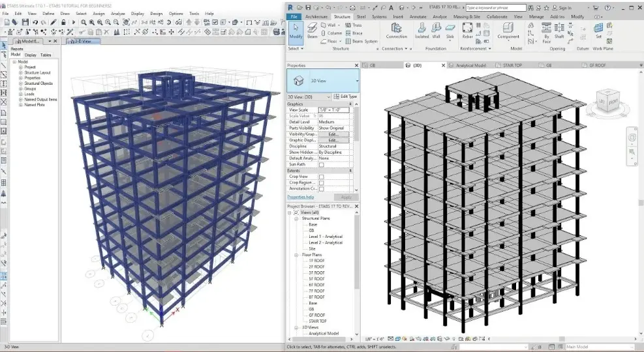This screenshot has height=352, width=644.
Task: Select the Isolated foundation tool
Action: tap(422, 30)
